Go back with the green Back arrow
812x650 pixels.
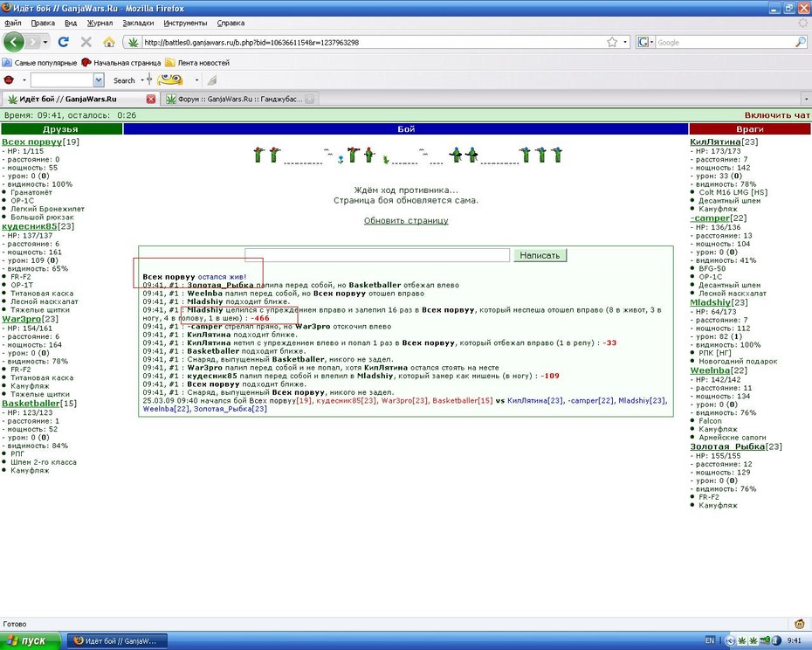pos(14,42)
